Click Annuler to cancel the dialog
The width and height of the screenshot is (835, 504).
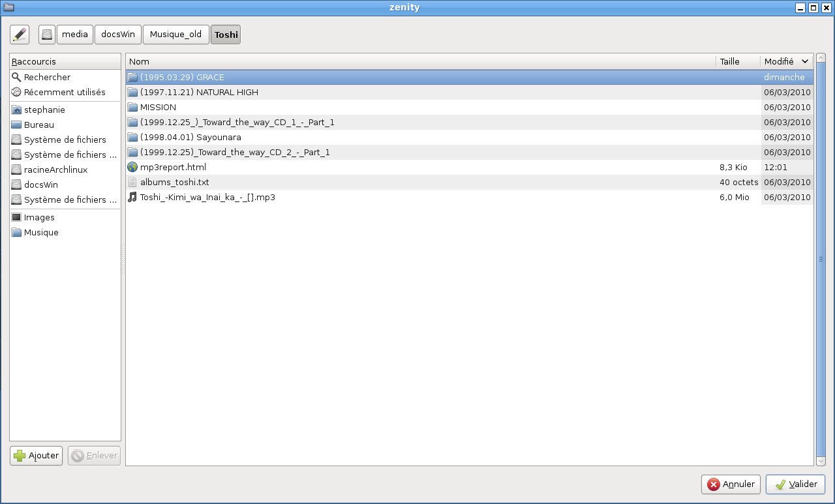tap(731, 484)
